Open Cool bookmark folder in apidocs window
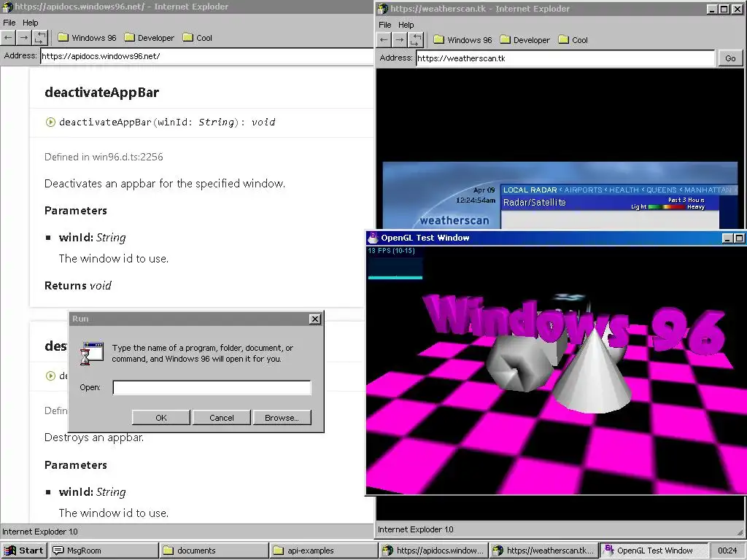Screen dimensions: 747x560 pos(197,38)
